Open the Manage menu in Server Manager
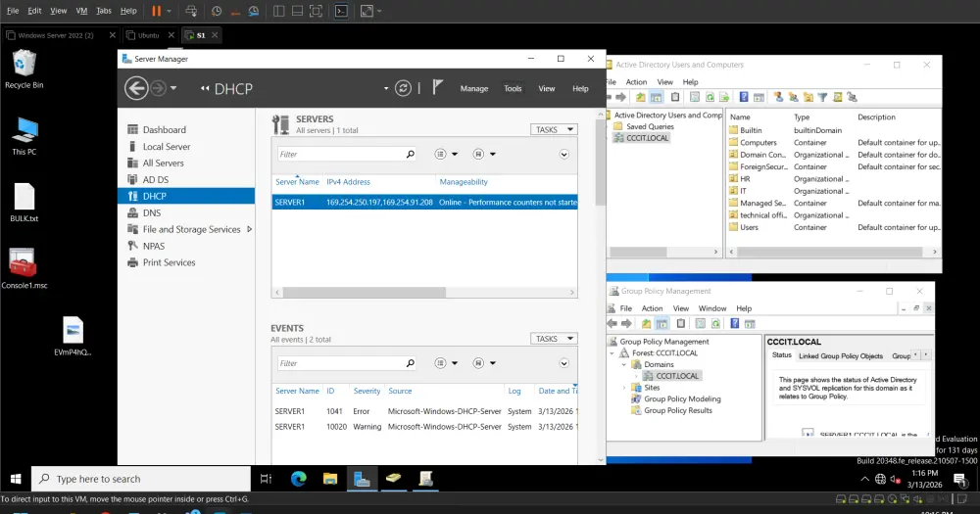 point(473,89)
